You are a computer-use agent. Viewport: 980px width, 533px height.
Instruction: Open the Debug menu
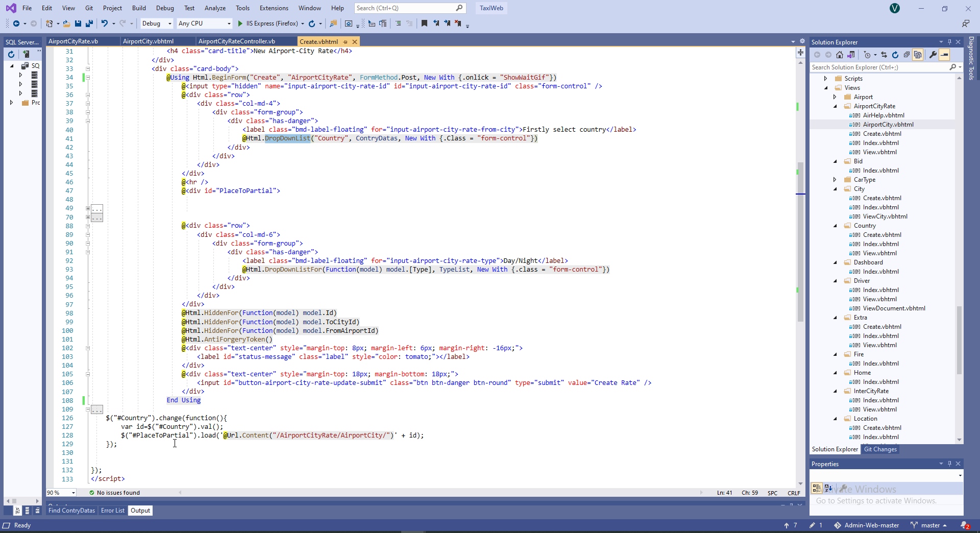pos(165,8)
